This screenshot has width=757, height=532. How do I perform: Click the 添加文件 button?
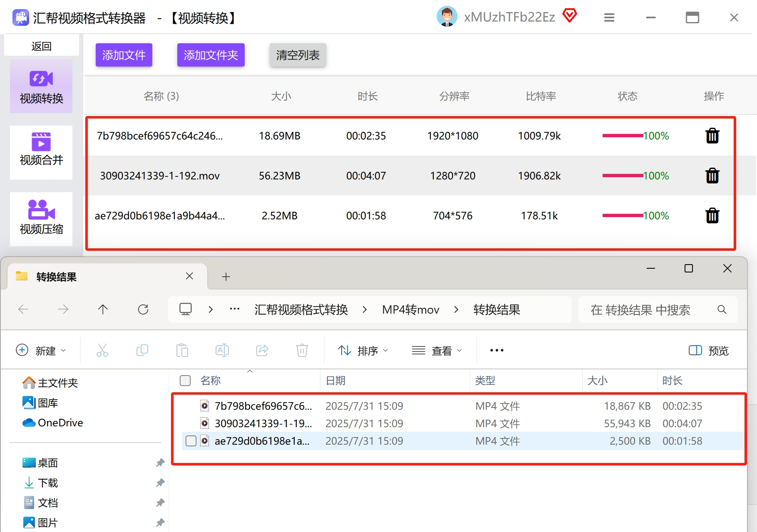pos(124,55)
